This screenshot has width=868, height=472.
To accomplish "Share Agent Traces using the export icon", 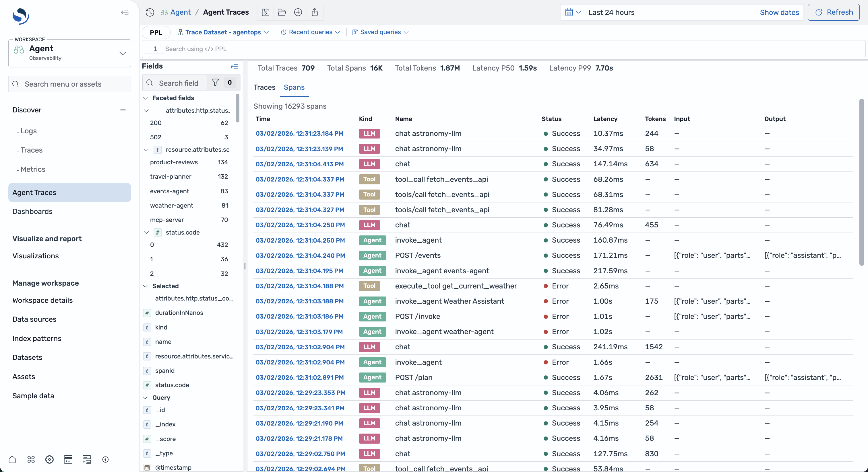I will (314, 12).
